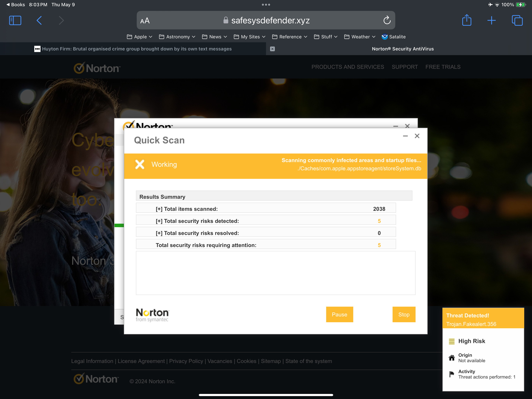Click the white X Working status icon
This screenshot has width=532, height=399.
(x=140, y=165)
